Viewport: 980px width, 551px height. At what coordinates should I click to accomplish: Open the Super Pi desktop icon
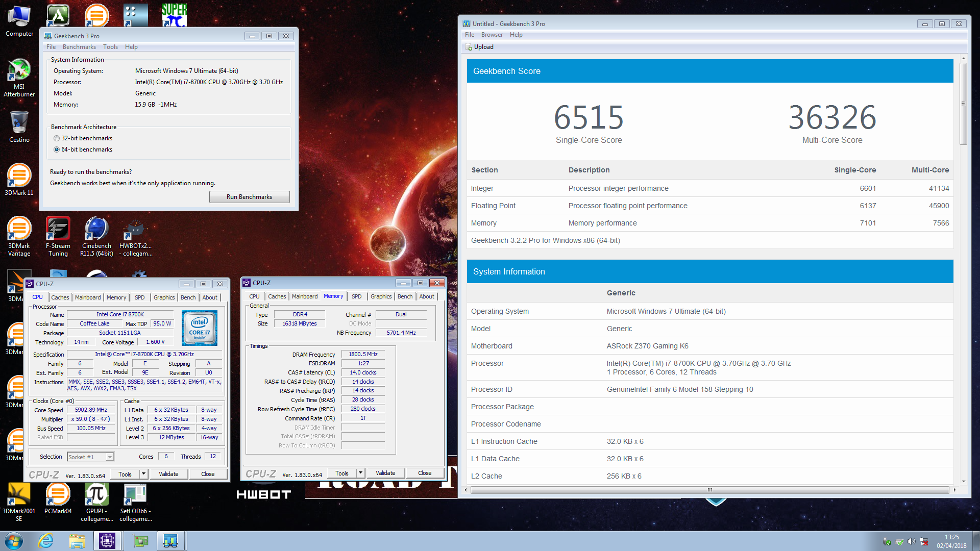coord(174,14)
